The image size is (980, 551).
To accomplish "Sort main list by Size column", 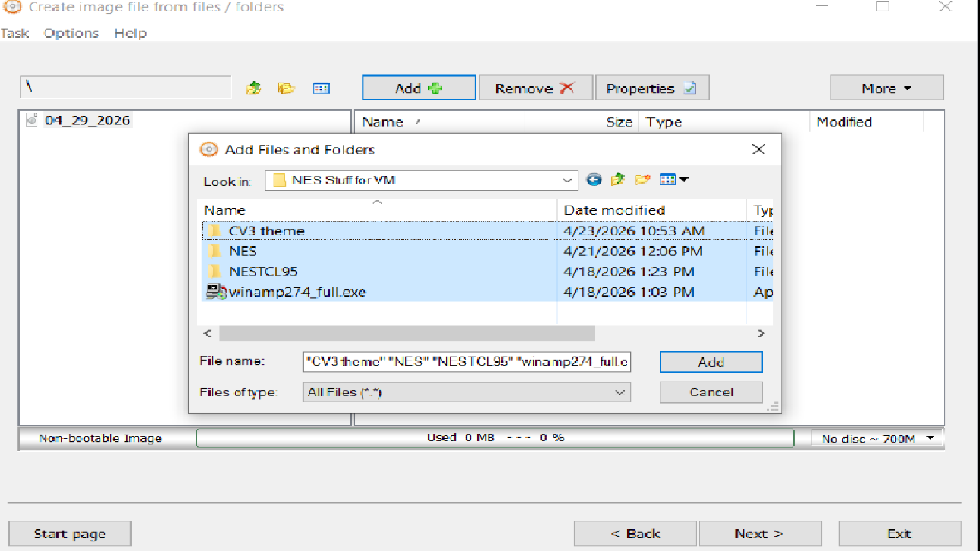I will [x=582, y=122].
